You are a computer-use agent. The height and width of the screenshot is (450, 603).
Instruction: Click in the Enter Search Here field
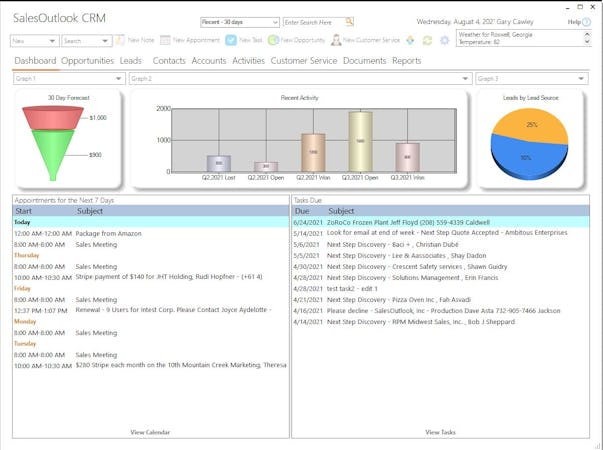pyautogui.click(x=314, y=22)
